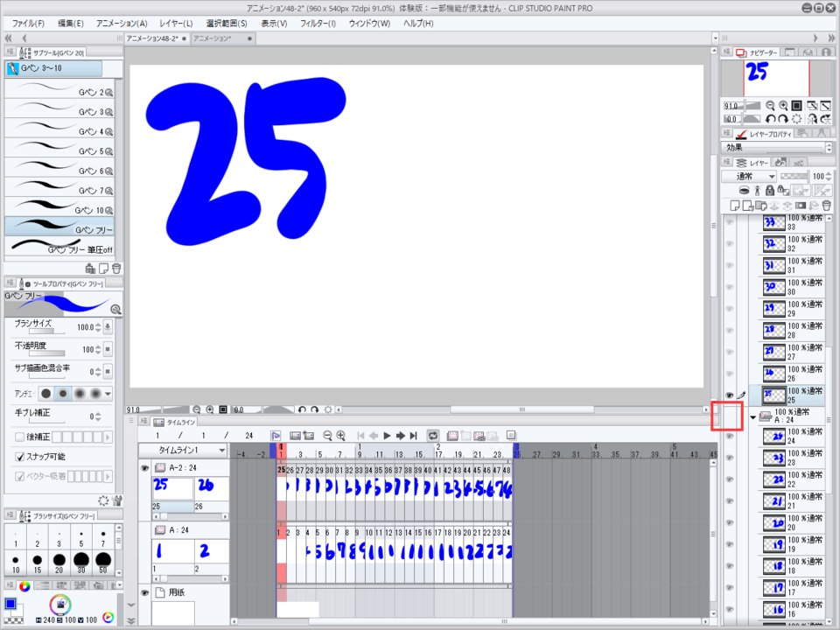Hide the A-2 timeline track

click(x=145, y=469)
